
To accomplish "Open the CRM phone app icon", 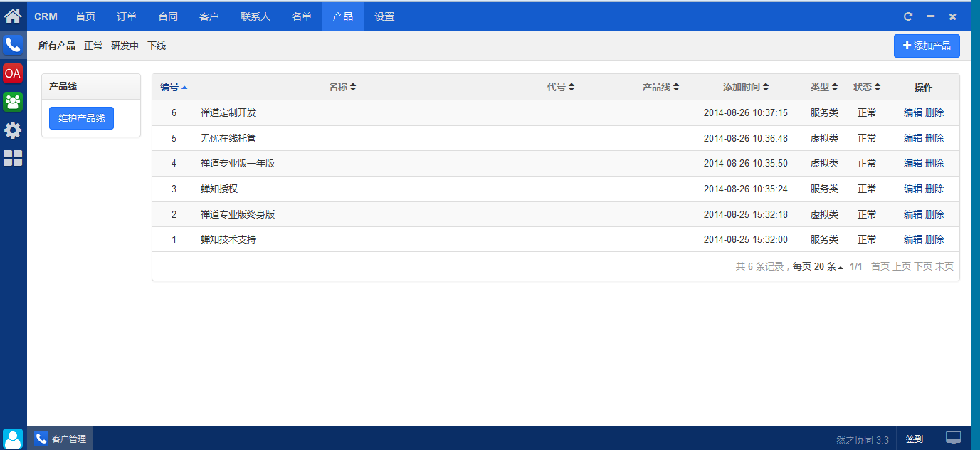I will coord(13,45).
